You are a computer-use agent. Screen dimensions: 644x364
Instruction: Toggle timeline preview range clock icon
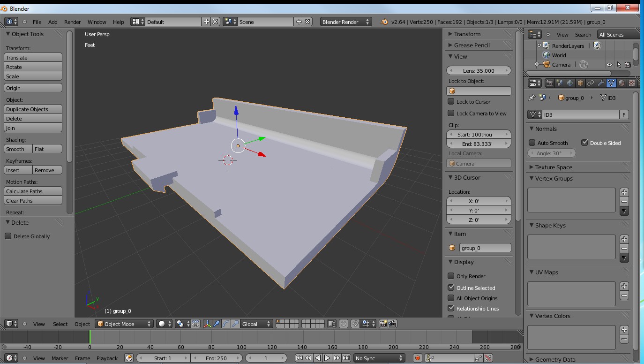click(129, 358)
